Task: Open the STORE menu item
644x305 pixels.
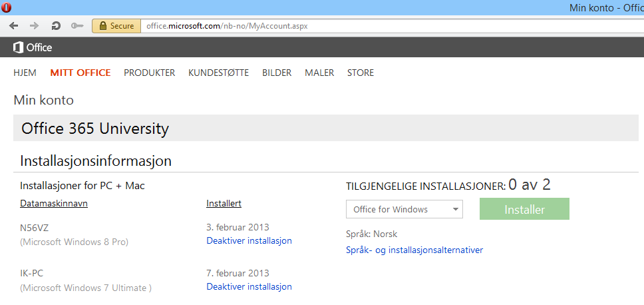Action: [x=361, y=73]
